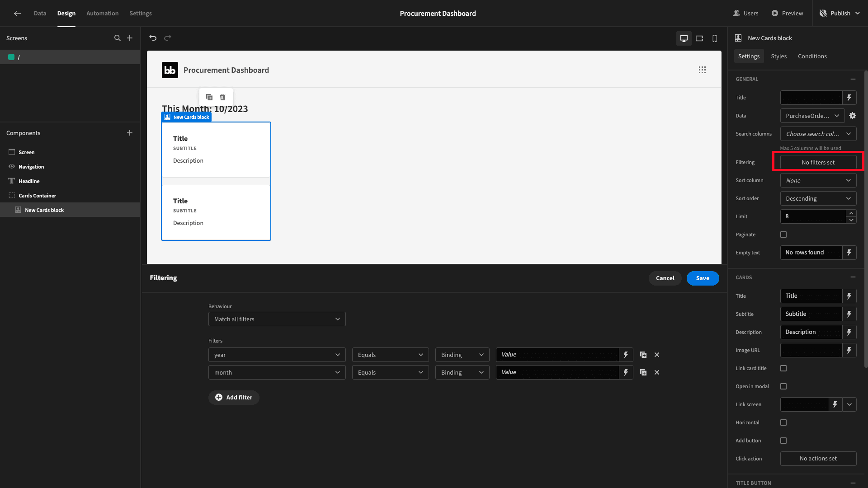Viewport: 868px width, 488px height.
Task: Click the Save button
Action: coord(703,278)
